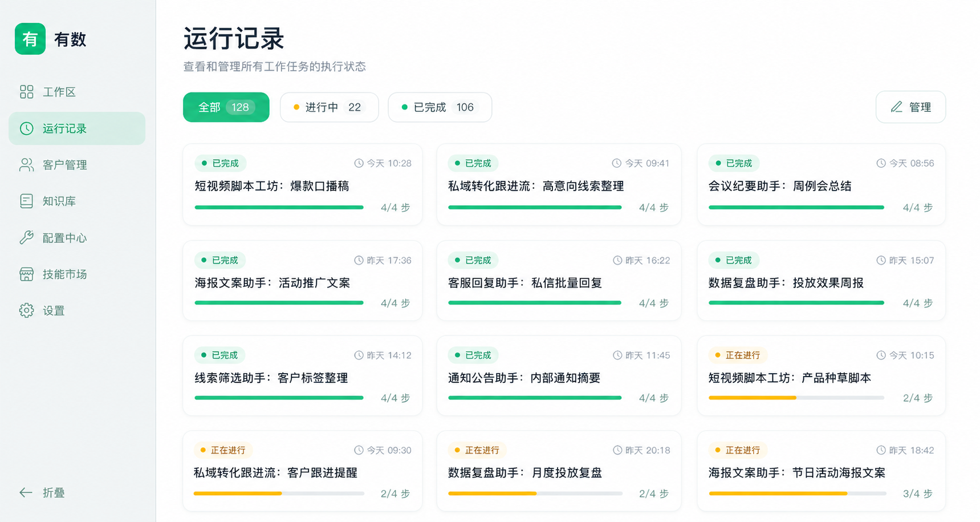Click the 折叠 left arrow icon

[x=26, y=492]
